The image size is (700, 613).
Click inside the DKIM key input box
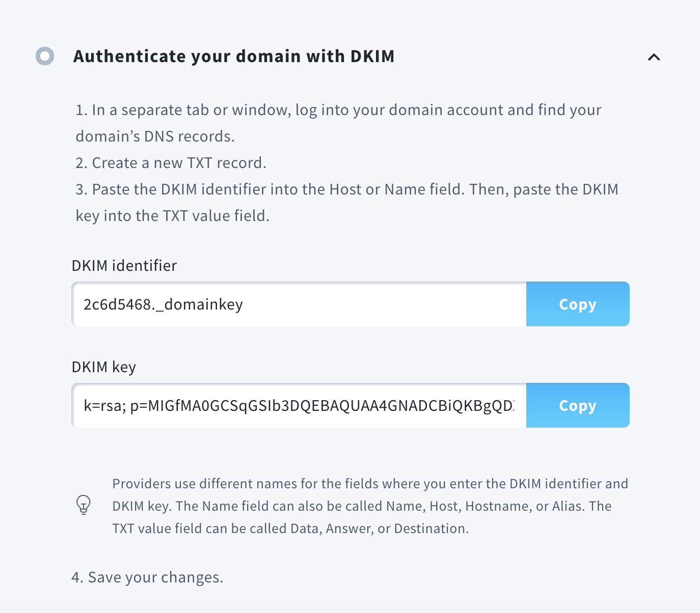point(298,405)
